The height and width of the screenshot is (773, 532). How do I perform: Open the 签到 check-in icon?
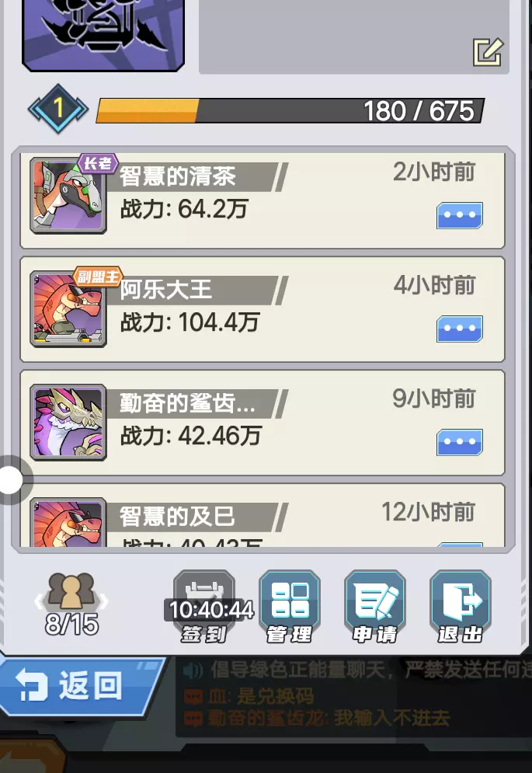(x=204, y=607)
